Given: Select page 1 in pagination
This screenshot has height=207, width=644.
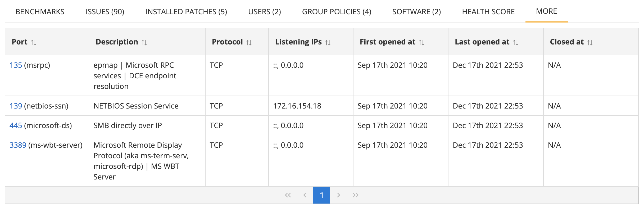Looking at the screenshot, I should pyautogui.click(x=321, y=195).
